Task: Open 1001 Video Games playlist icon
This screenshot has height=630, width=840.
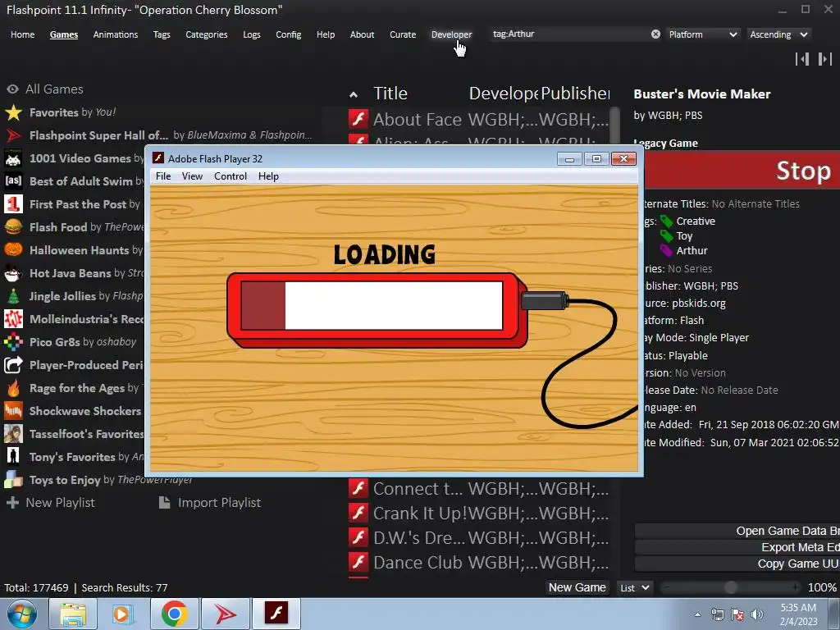Action: point(13,158)
